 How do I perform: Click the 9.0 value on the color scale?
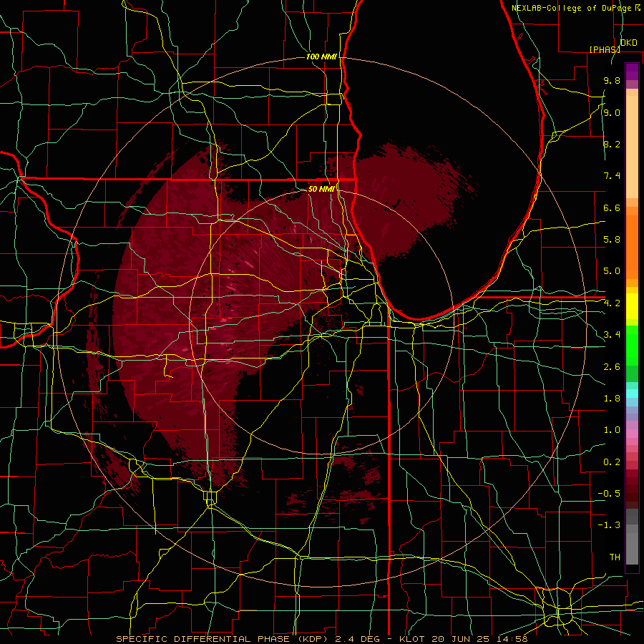click(x=612, y=112)
